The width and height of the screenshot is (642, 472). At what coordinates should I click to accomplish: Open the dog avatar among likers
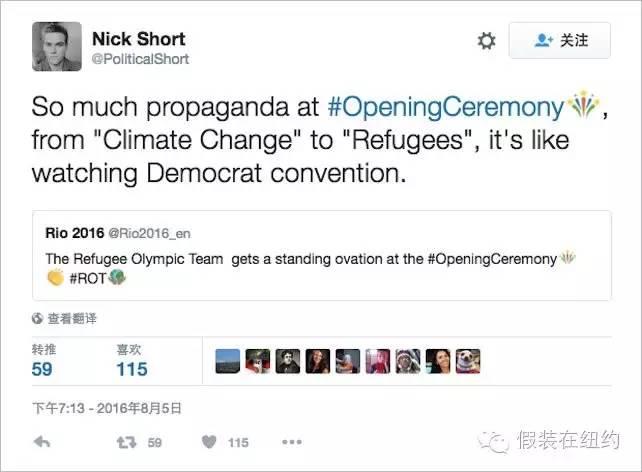click(468, 361)
